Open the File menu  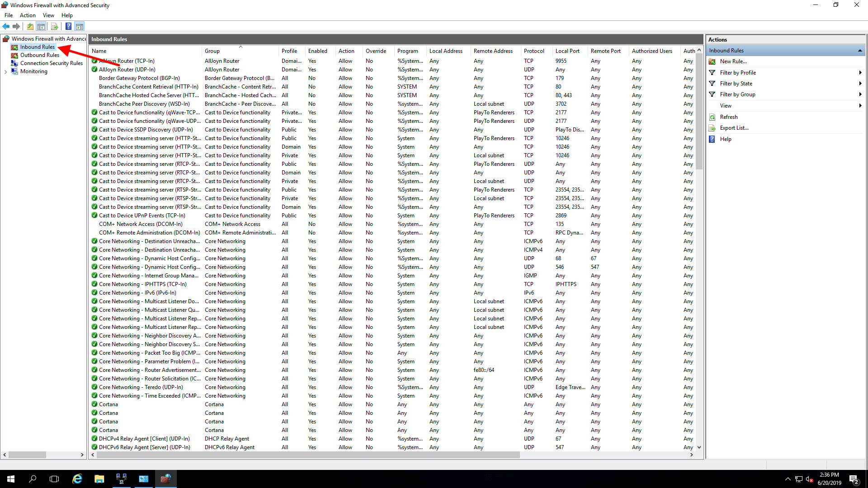coord(9,15)
